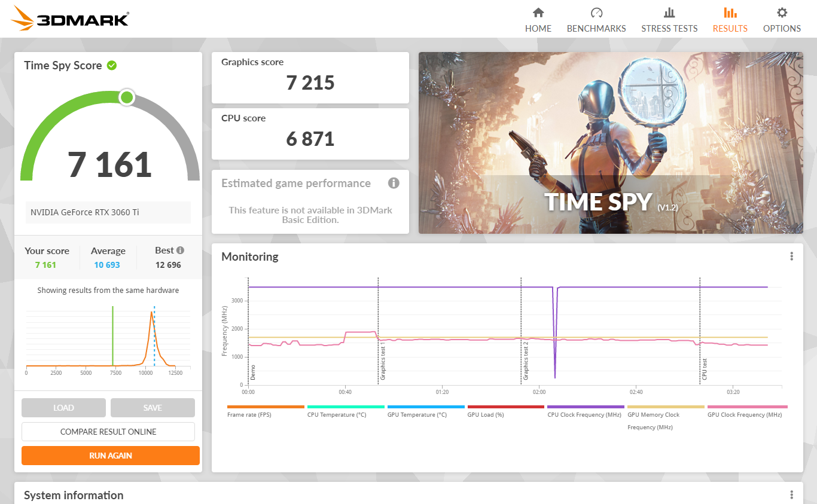
Task: Click the Benchmarks gauge icon
Action: tap(596, 13)
